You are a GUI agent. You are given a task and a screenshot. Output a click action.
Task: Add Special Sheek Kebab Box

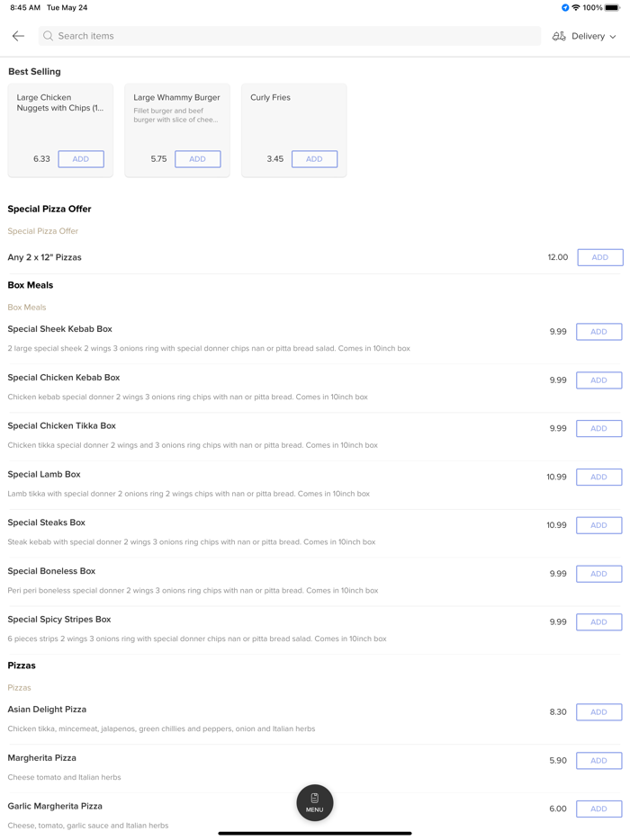(x=598, y=332)
